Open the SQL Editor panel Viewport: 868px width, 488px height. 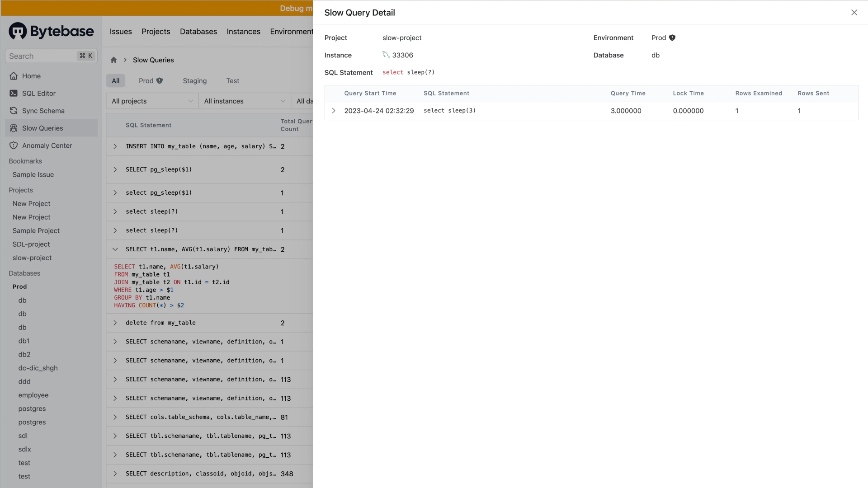coord(38,93)
